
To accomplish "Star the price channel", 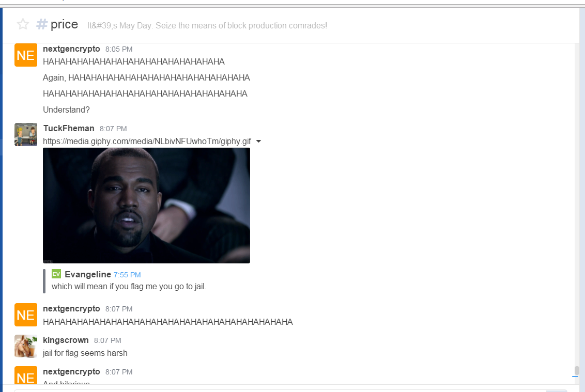I will click(x=23, y=24).
